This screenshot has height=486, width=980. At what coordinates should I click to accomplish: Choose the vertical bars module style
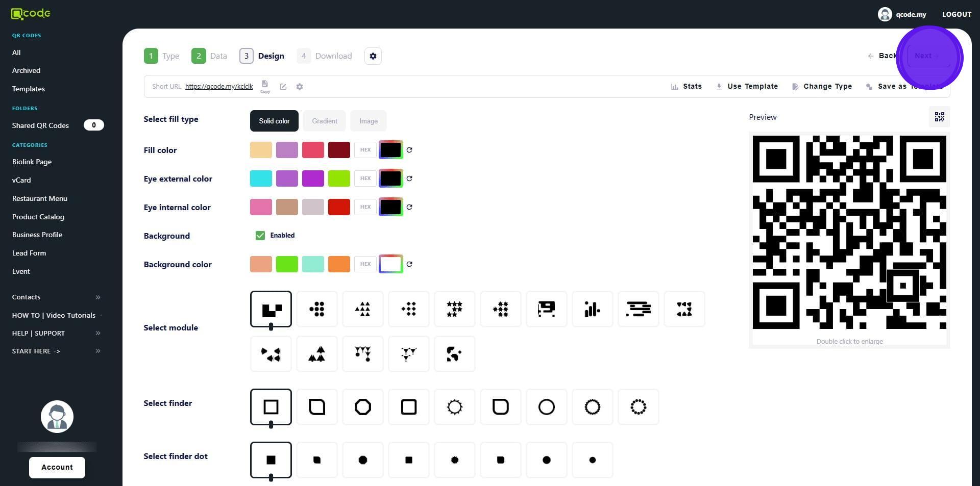[592, 309]
